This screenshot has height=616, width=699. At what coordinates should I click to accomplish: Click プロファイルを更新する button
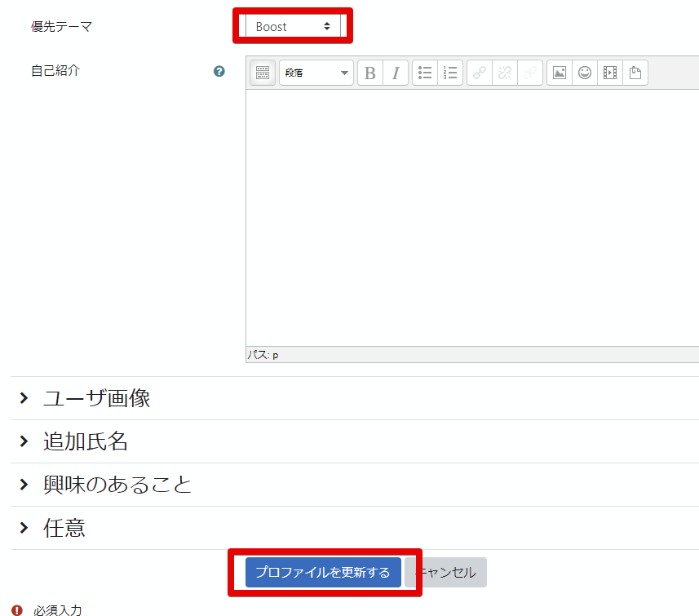point(323,572)
